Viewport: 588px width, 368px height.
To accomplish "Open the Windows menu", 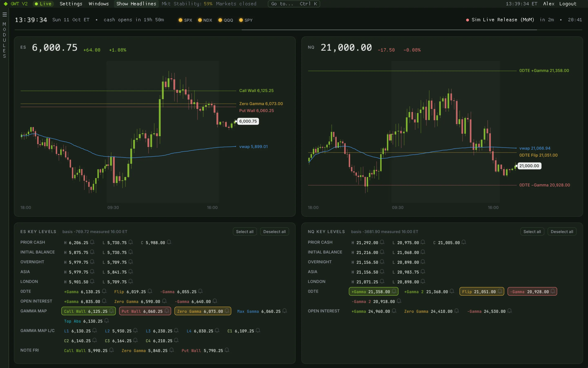I will click(99, 4).
